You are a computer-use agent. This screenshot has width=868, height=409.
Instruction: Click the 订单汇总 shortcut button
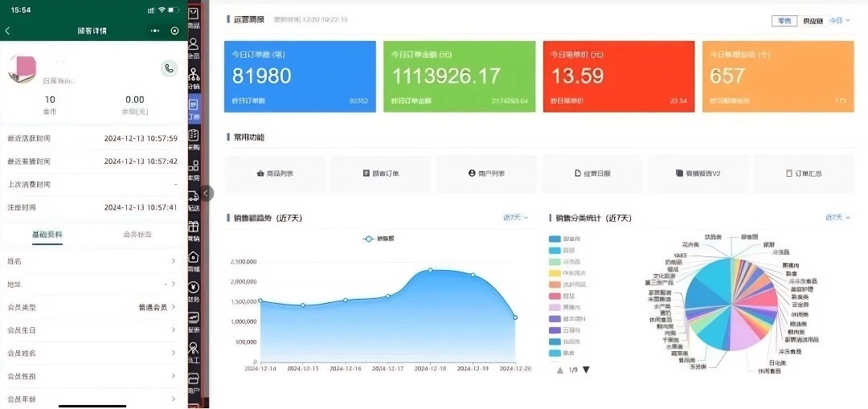click(803, 174)
